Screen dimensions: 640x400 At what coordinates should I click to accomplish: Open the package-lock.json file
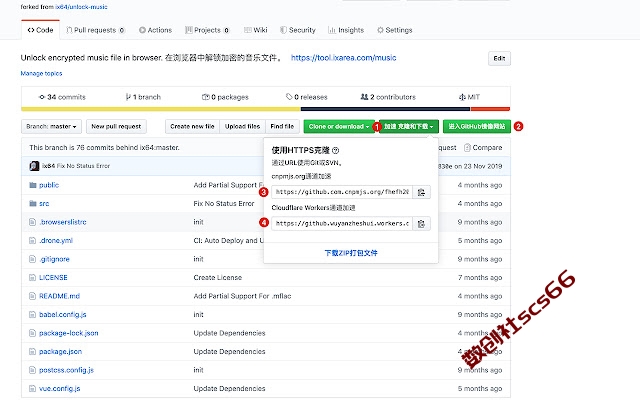pyautogui.click(x=69, y=333)
